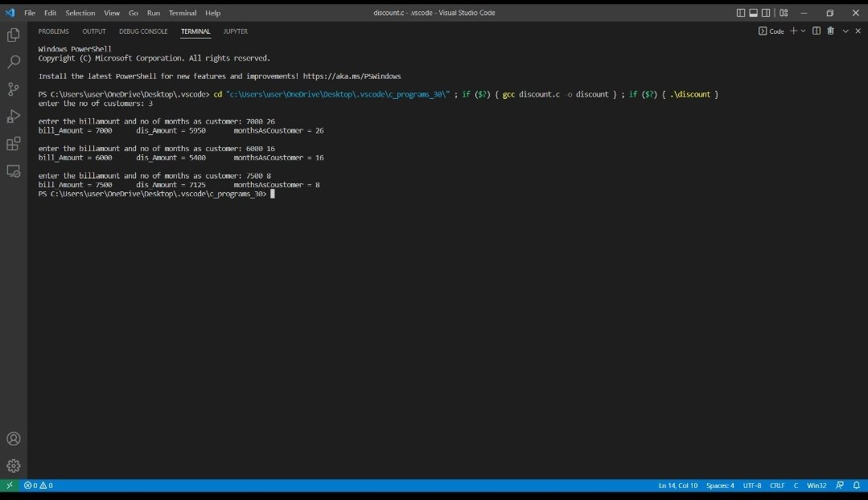Select language mode C
Image resolution: width=868 pixels, height=500 pixels.
[x=796, y=486]
